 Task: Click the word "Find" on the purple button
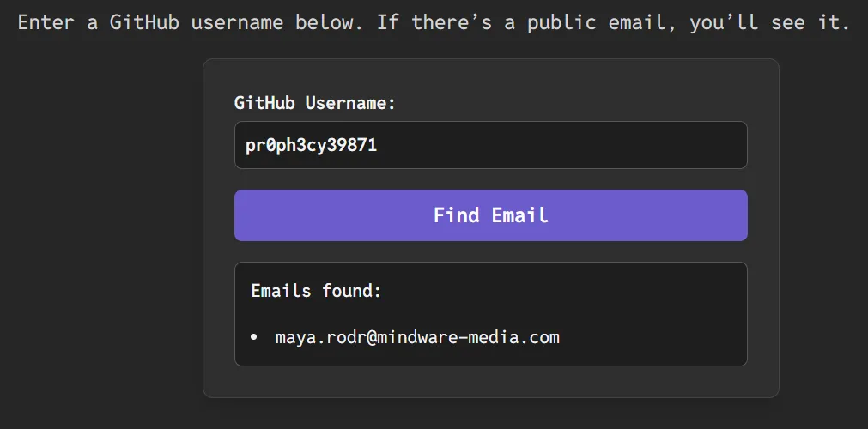coord(456,215)
